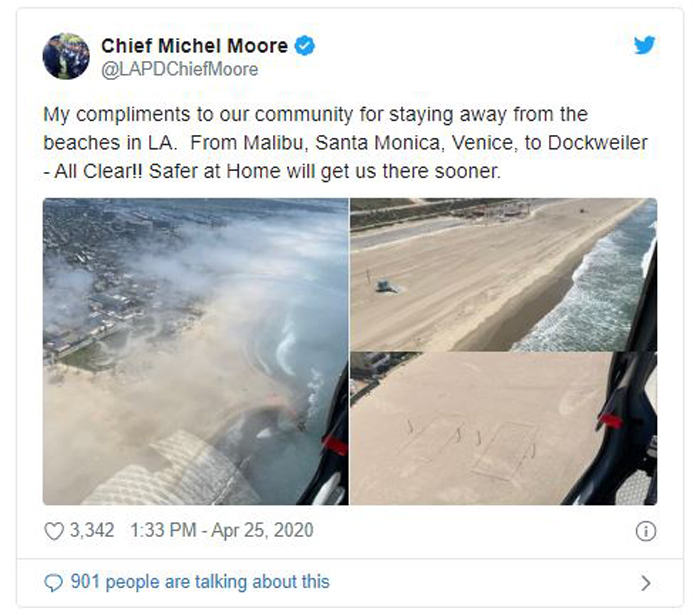Open the volleyball courts sand photo

tap(504, 428)
